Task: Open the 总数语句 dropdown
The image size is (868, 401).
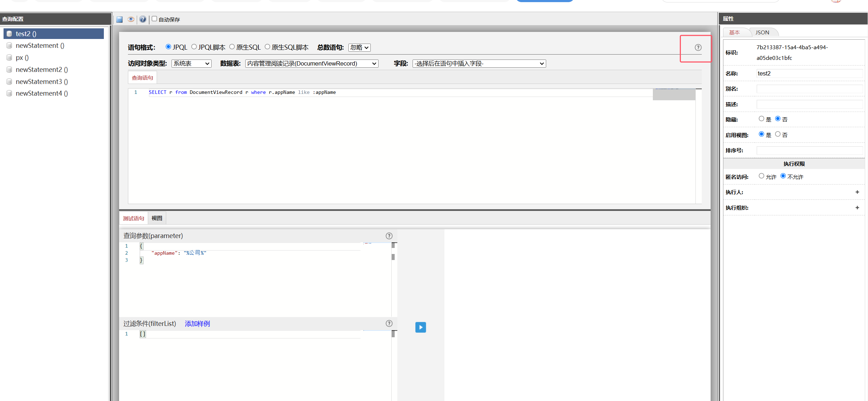Action: tap(359, 47)
